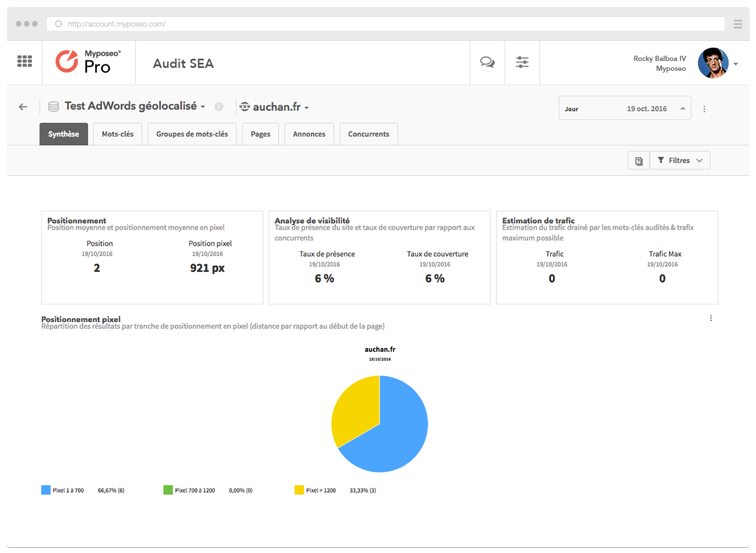This screenshot has width=756, height=553.
Task: Click Taux de couverture 6 % value
Action: point(435,279)
